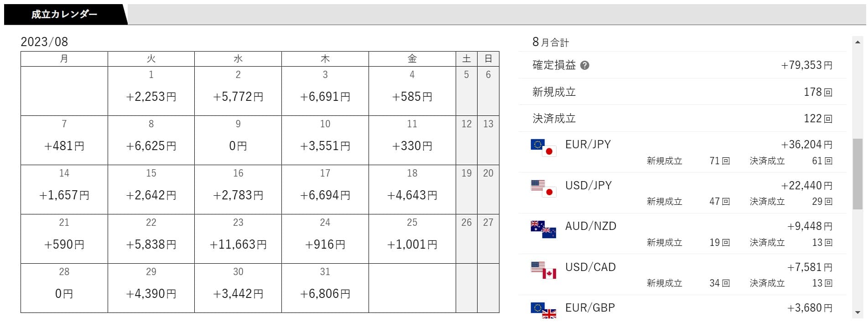
Task: Open the EUR/JPY currency pair row
Action: [x=682, y=152]
